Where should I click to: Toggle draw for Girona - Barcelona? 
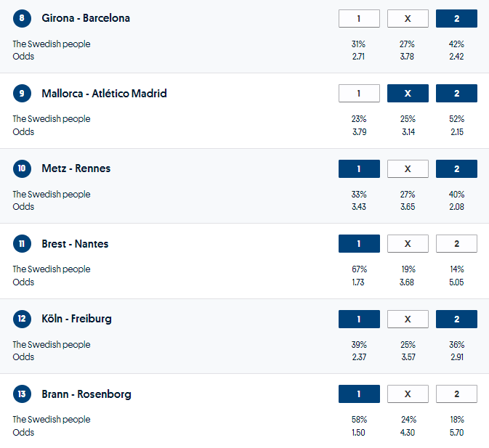tap(408, 18)
